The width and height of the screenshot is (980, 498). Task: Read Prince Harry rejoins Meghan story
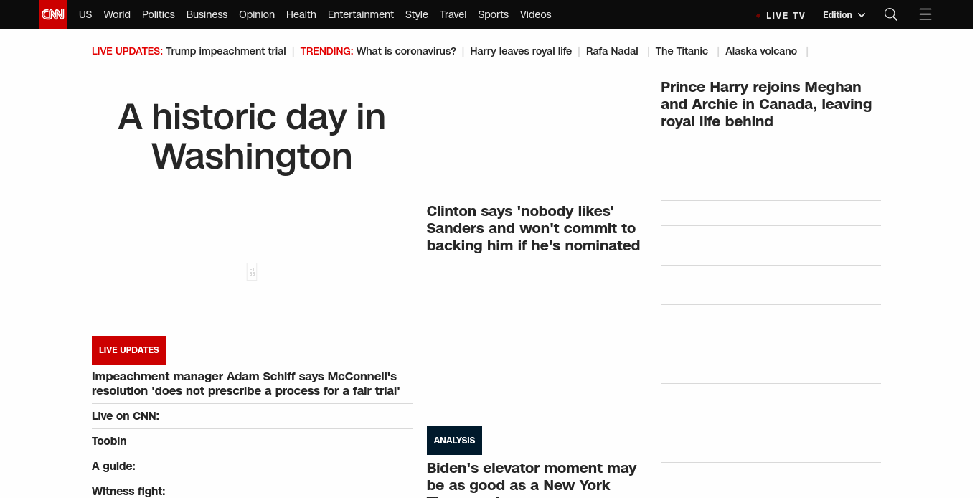coord(766,104)
